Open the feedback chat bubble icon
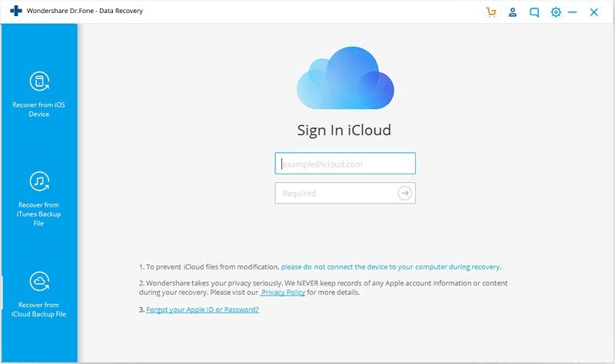This screenshot has width=615, height=364. click(x=534, y=12)
